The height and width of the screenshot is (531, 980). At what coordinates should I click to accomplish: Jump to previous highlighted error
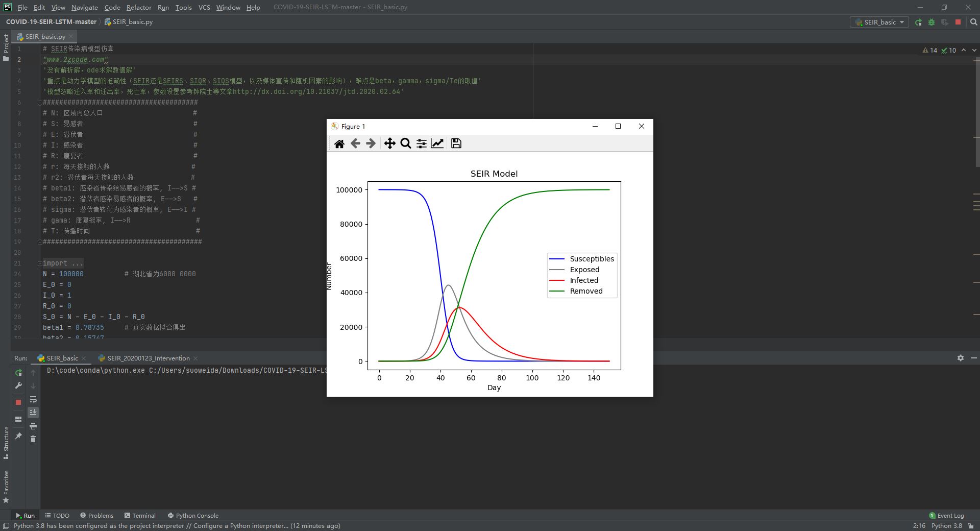pyautogui.click(x=964, y=50)
